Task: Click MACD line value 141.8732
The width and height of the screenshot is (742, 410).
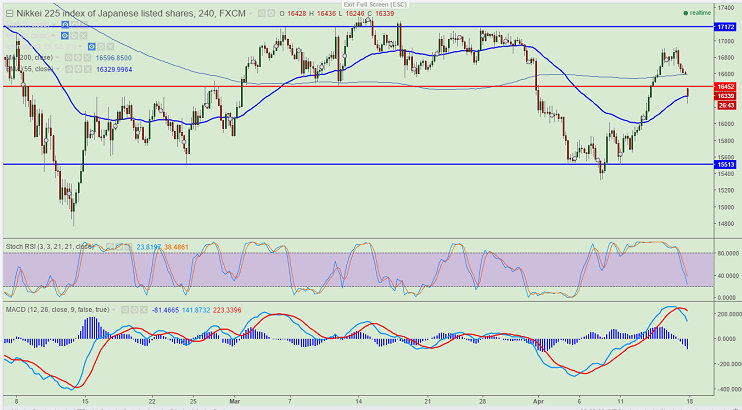Action: (196, 310)
